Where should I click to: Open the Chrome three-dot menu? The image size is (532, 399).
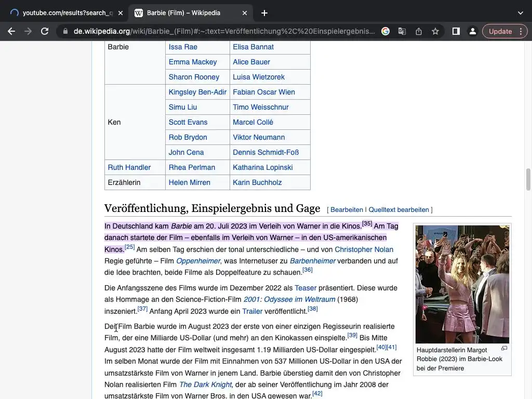pyautogui.click(x=521, y=31)
